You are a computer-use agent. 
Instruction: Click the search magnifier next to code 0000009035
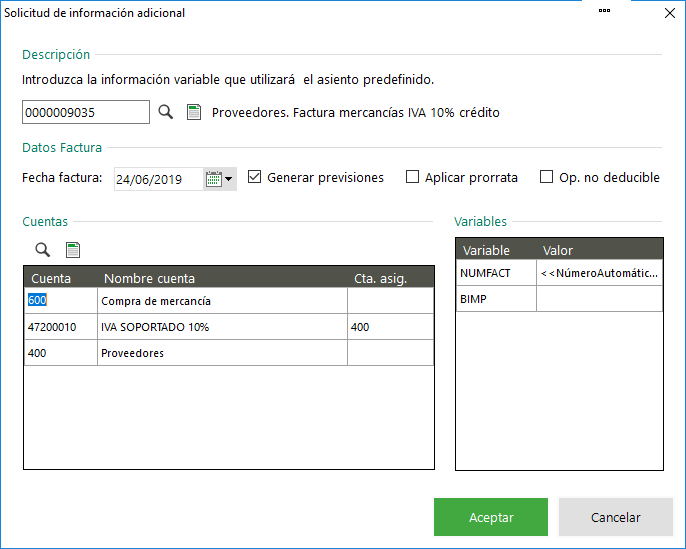(165, 112)
